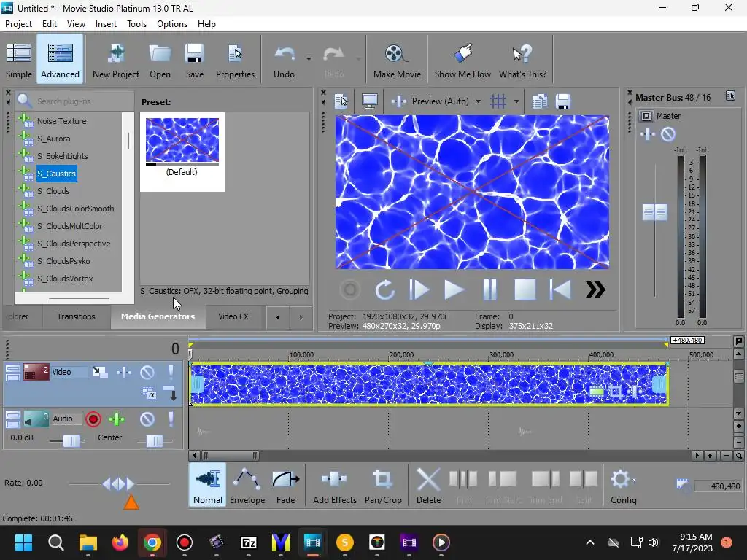Create a New Project
This screenshot has height=560, width=747.
[x=116, y=60]
